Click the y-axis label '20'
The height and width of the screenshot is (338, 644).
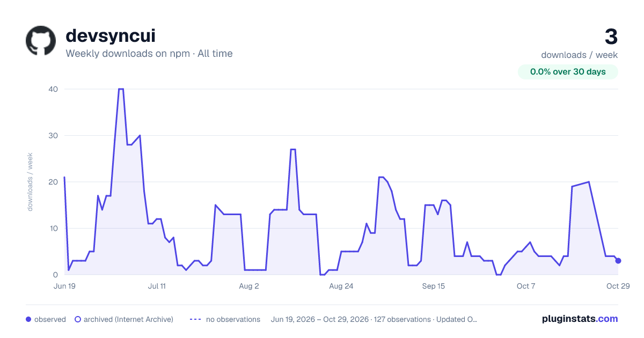[x=54, y=182]
